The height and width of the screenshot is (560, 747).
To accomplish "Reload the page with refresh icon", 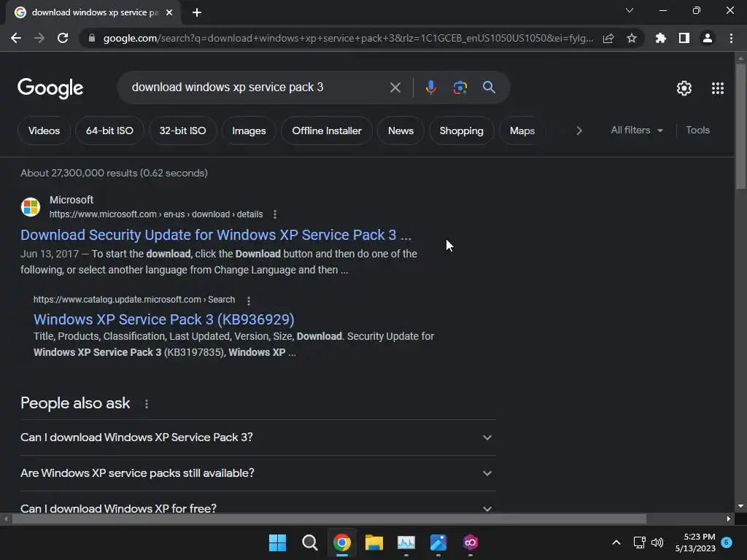I will point(63,38).
